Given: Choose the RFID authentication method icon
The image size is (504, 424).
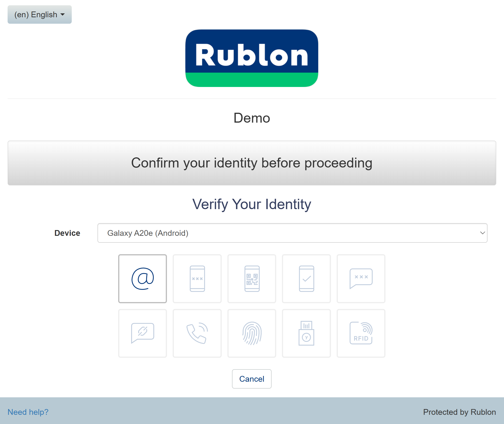Looking at the screenshot, I should pyautogui.click(x=361, y=333).
